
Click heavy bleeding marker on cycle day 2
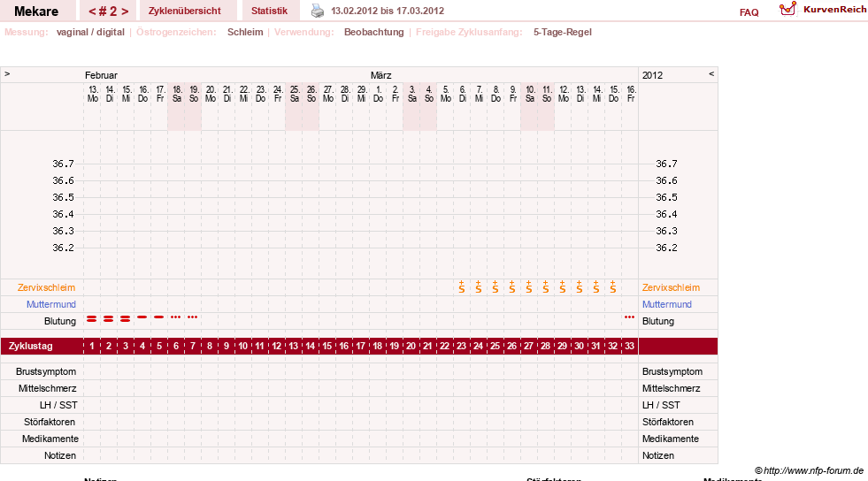click(109, 318)
